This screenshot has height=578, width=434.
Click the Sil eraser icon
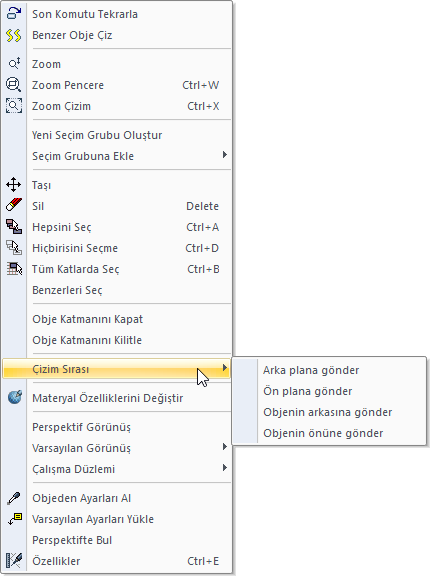pyautogui.click(x=14, y=205)
